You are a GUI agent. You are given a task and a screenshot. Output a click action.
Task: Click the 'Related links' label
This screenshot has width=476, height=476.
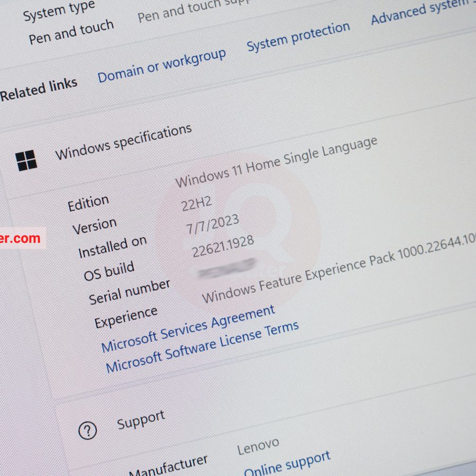point(38,89)
